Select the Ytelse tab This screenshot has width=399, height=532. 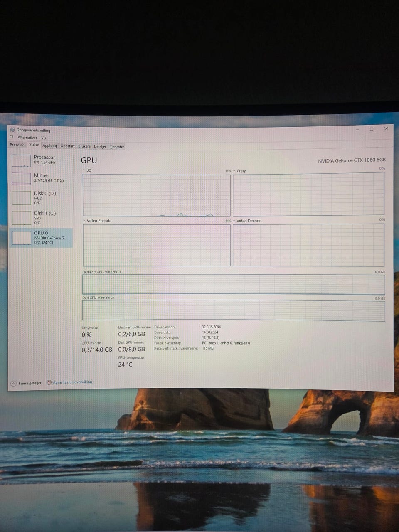[x=34, y=145]
